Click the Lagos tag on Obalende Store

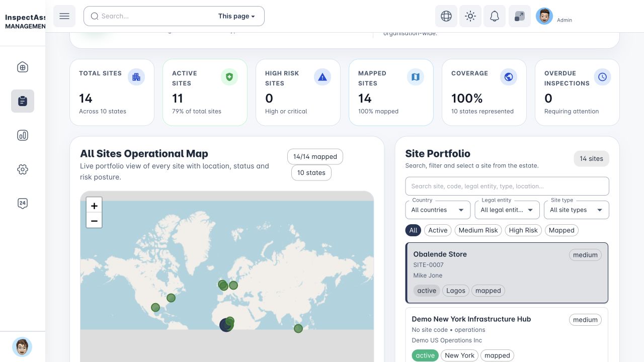coord(456,291)
